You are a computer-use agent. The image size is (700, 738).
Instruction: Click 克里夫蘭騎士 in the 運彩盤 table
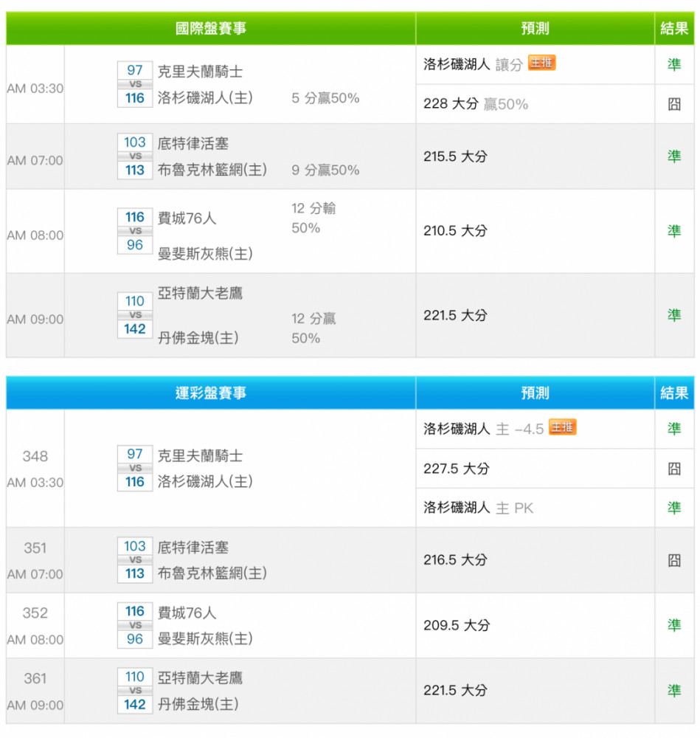coord(201,455)
